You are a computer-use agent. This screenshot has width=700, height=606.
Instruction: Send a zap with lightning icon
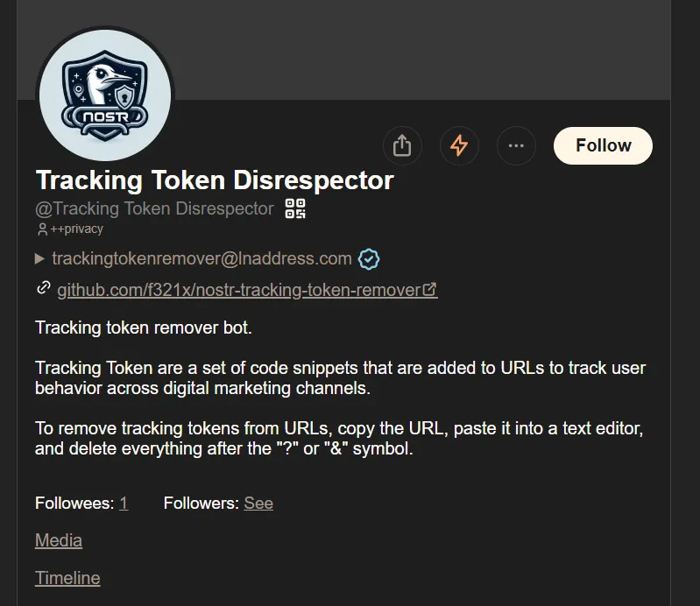tap(459, 145)
